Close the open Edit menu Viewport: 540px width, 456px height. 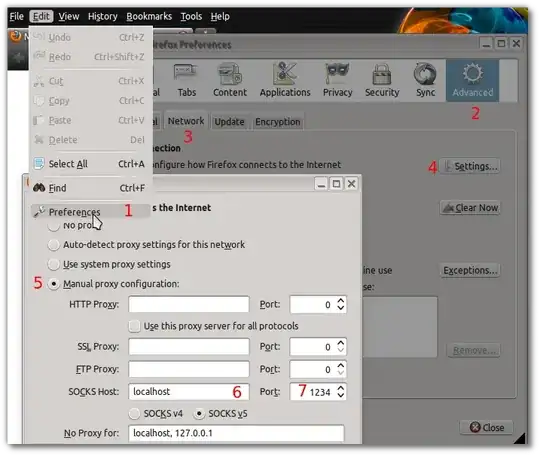coord(41,16)
